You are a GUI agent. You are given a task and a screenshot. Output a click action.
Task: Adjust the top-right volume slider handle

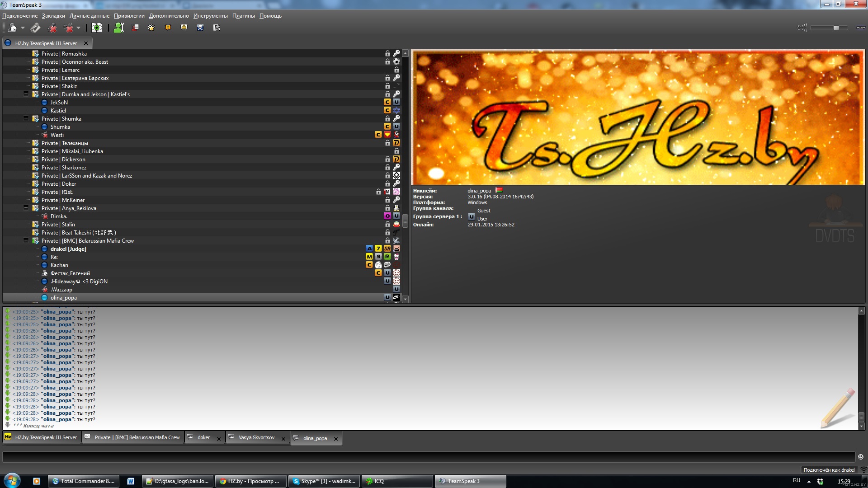point(836,28)
